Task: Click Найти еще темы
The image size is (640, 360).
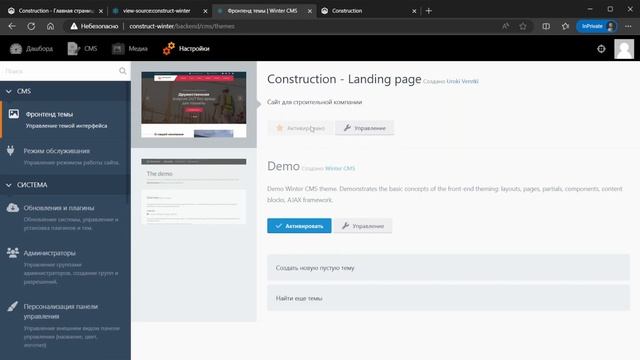Action: click(449, 298)
